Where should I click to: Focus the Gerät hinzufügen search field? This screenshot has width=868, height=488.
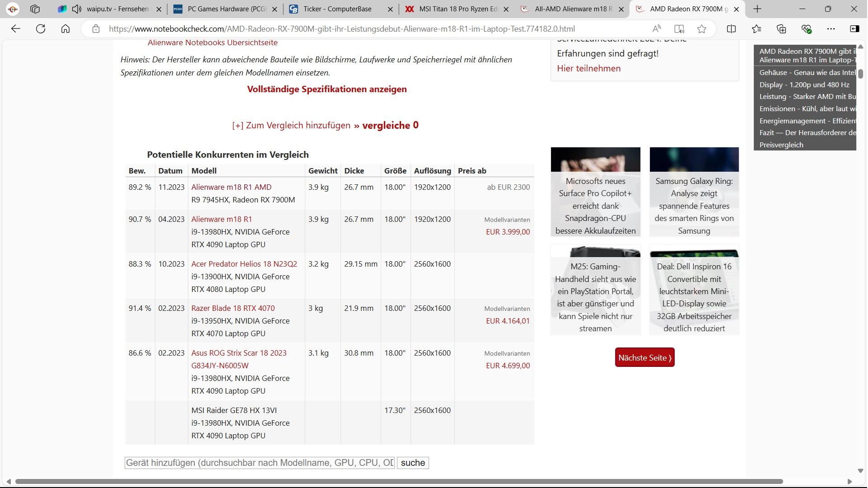coord(260,463)
